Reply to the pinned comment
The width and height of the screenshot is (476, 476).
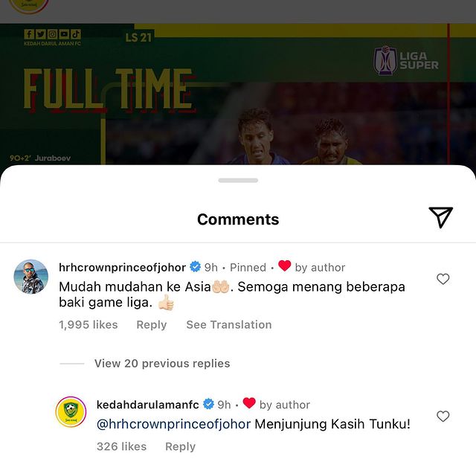[152, 325]
